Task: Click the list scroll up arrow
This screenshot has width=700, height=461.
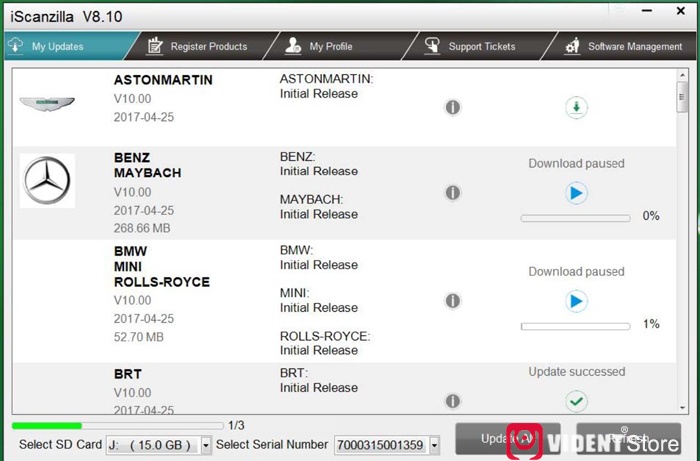Action: [x=682, y=75]
